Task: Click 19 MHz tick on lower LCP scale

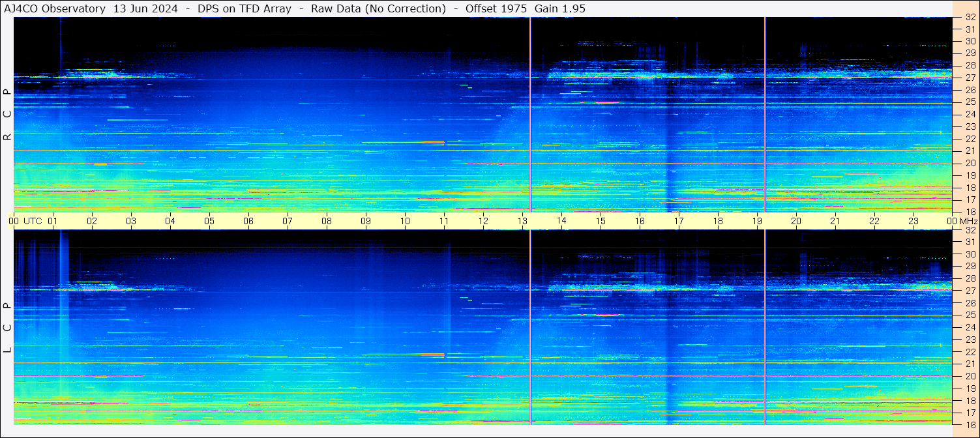Action: point(970,388)
